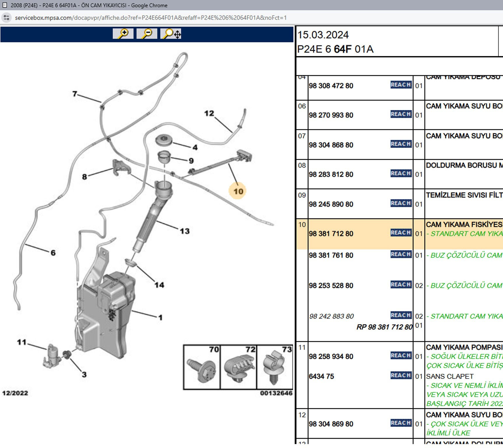The height and width of the screenshot is (448, 503).
Task: Open the site information icon in address bar
Action: (7, 18)
